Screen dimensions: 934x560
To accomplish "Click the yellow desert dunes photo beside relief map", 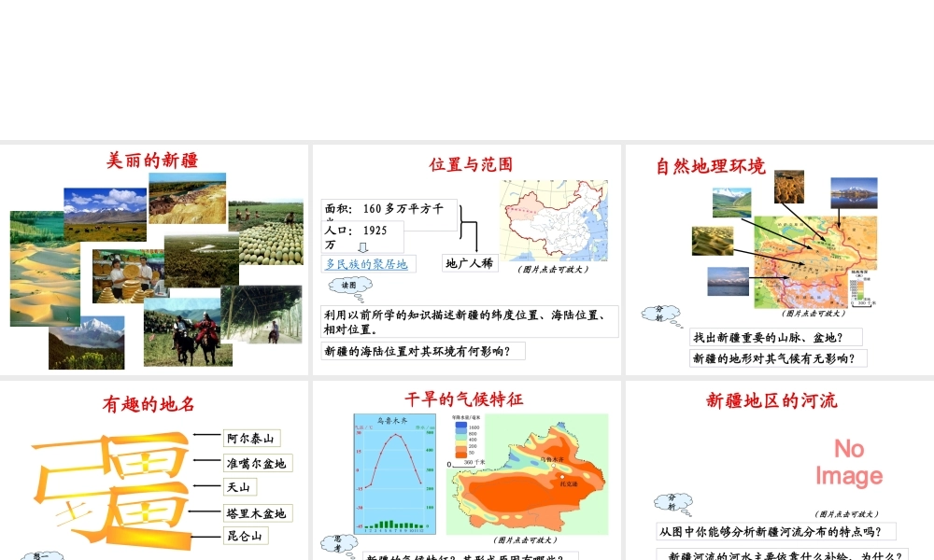I will tap(713, 241).
